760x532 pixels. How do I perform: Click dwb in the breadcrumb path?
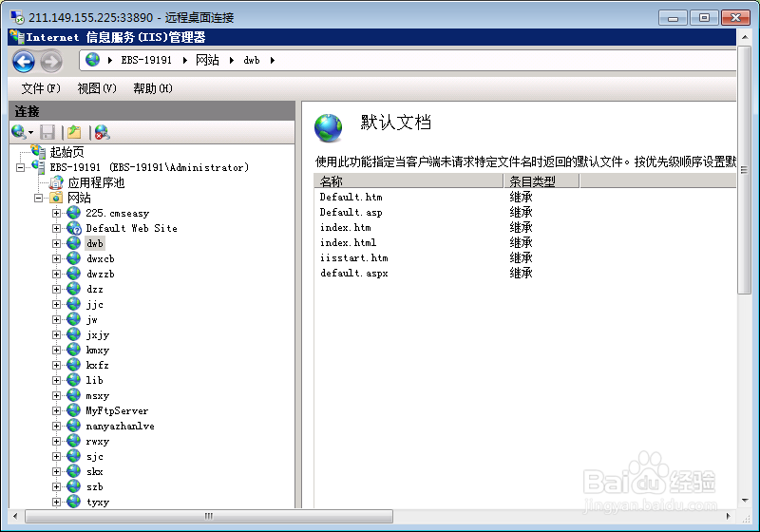(252, 60)
